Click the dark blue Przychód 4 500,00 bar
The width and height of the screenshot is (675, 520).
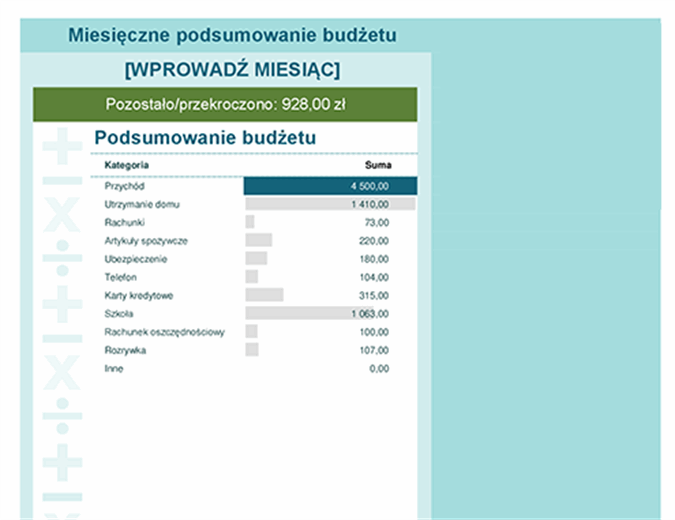coord(330,186)
